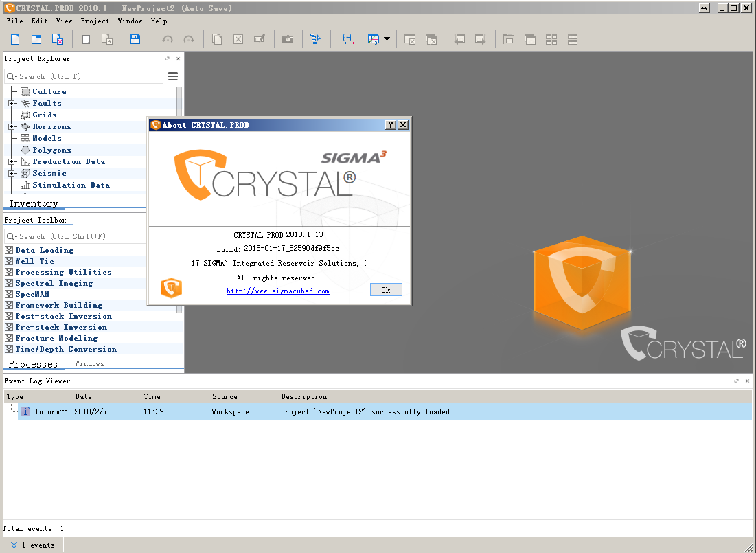This screenshot has height=553, width=756.
Task: Click the Rename pencil toolbar icon
Action: (x=260, y=40)
